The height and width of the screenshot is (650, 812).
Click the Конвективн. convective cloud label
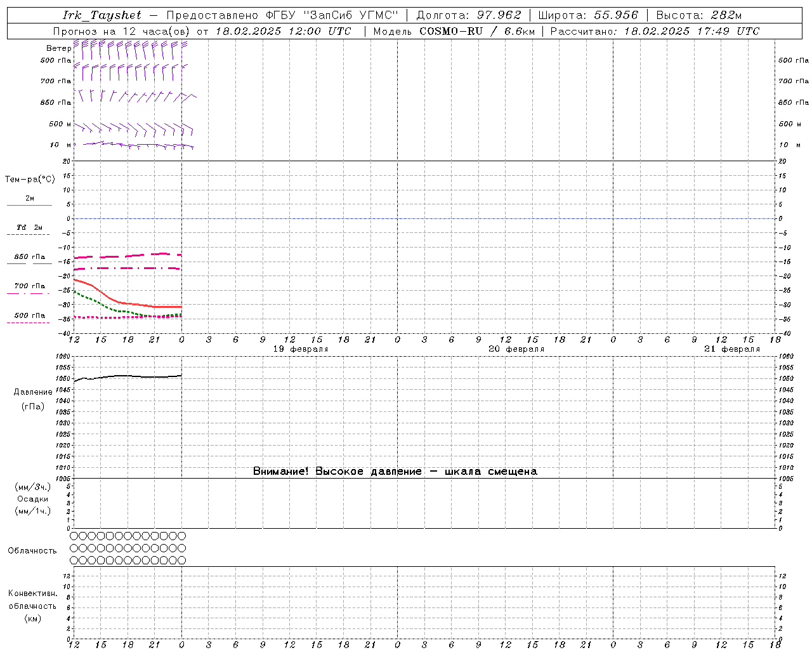[32, 594]
